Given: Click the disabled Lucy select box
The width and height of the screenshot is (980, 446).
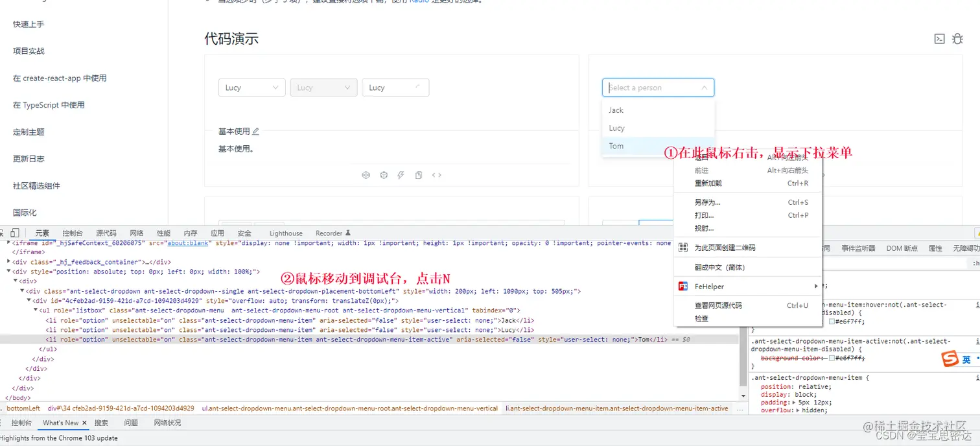Looking at the screenshot, I should 323,88.
